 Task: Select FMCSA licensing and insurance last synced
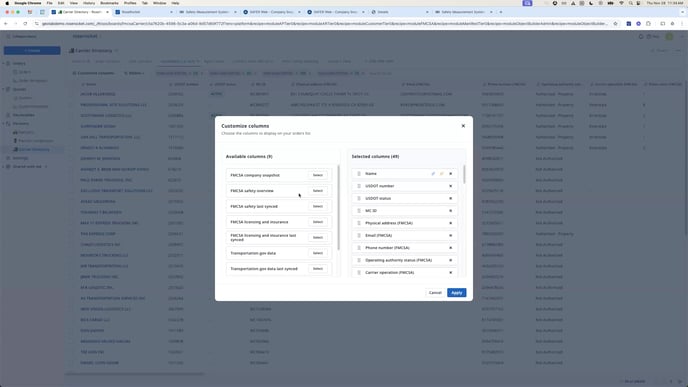pos(318,237)
